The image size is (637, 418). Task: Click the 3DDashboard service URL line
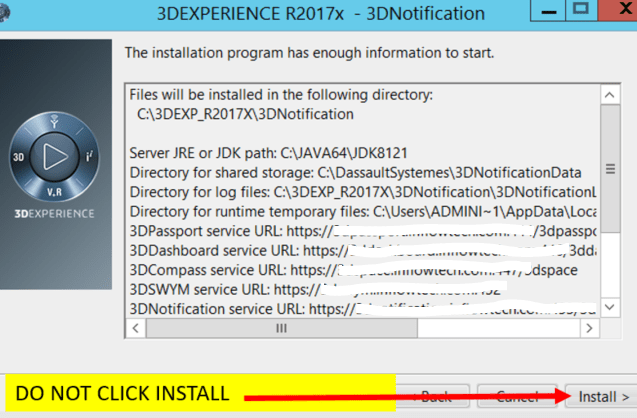[363, 251]
